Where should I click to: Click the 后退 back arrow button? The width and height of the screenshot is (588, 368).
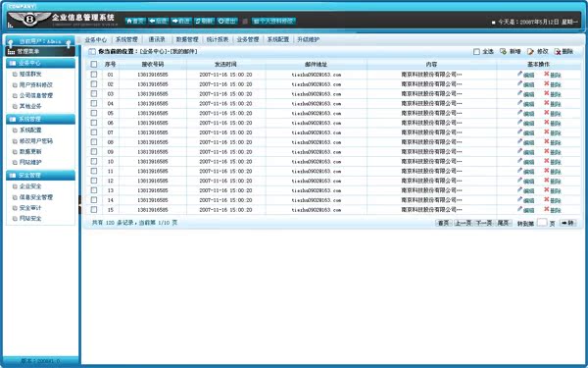(158, 21)
